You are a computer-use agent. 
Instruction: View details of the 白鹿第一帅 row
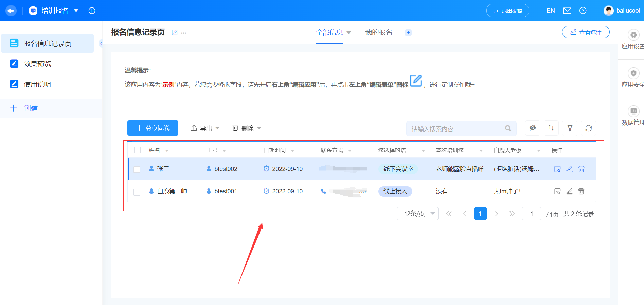[557, 191]
